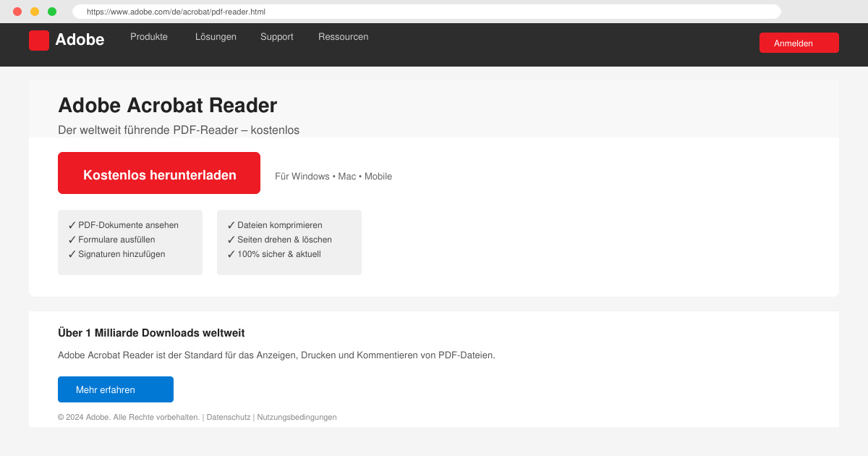Click the Anmelden button
Image resolution: width=868 pixels, height=456 pixels.
click(x=799, y=43)
